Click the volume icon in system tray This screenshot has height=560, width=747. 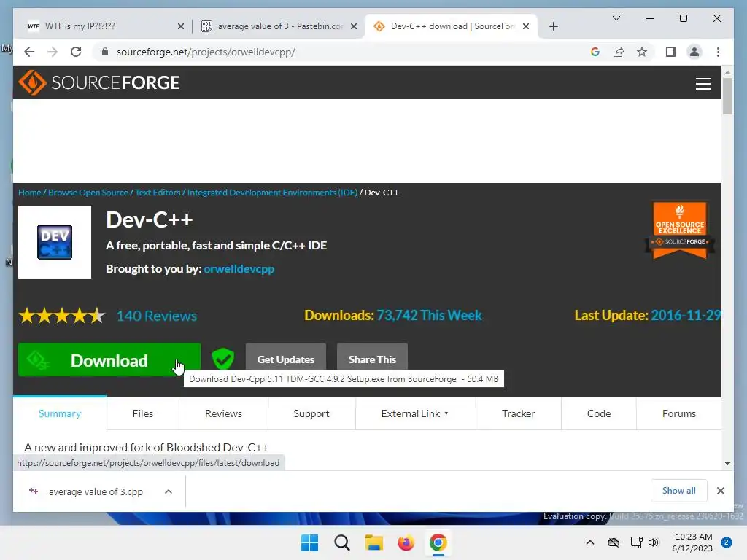click(654, 542)
